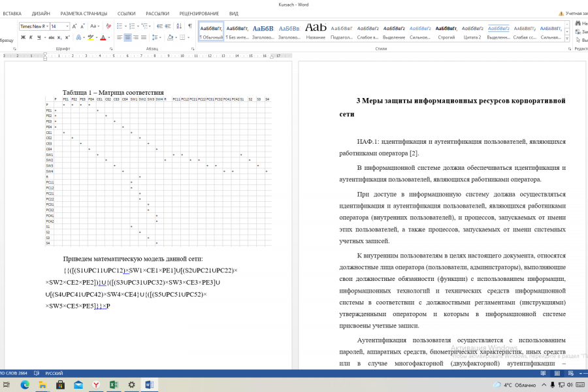
Task: Apply the Название style
Action: click(316, 31)
